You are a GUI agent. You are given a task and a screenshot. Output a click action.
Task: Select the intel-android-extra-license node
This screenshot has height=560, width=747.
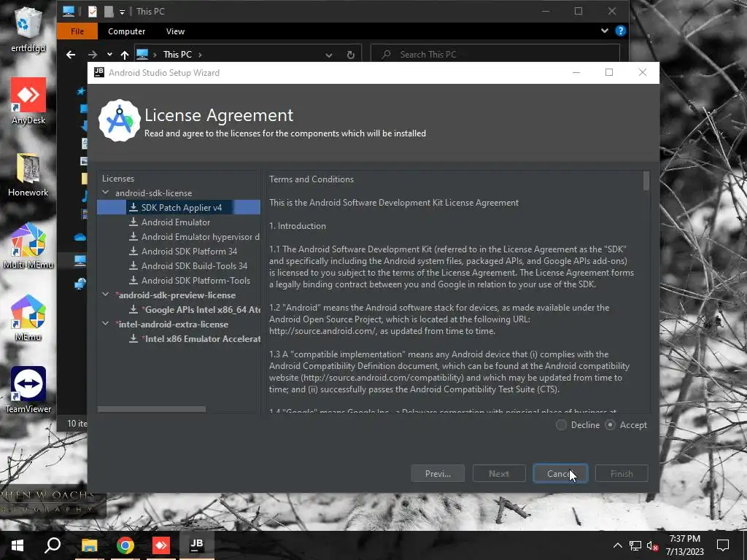point(172,324)
